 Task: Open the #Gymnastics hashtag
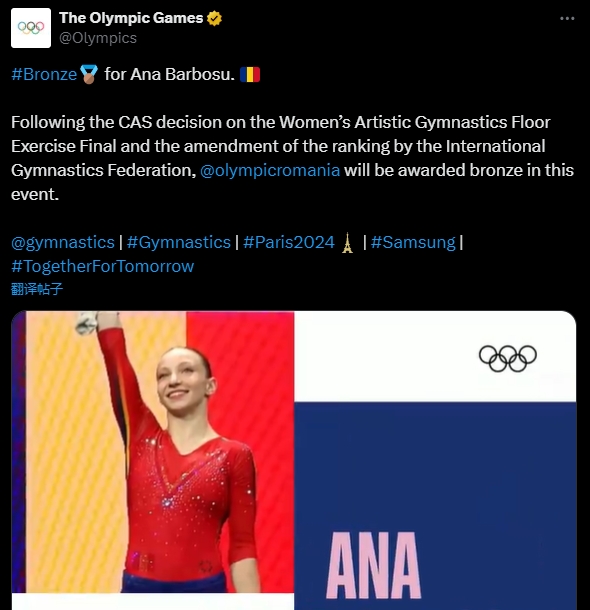(179, 242)
